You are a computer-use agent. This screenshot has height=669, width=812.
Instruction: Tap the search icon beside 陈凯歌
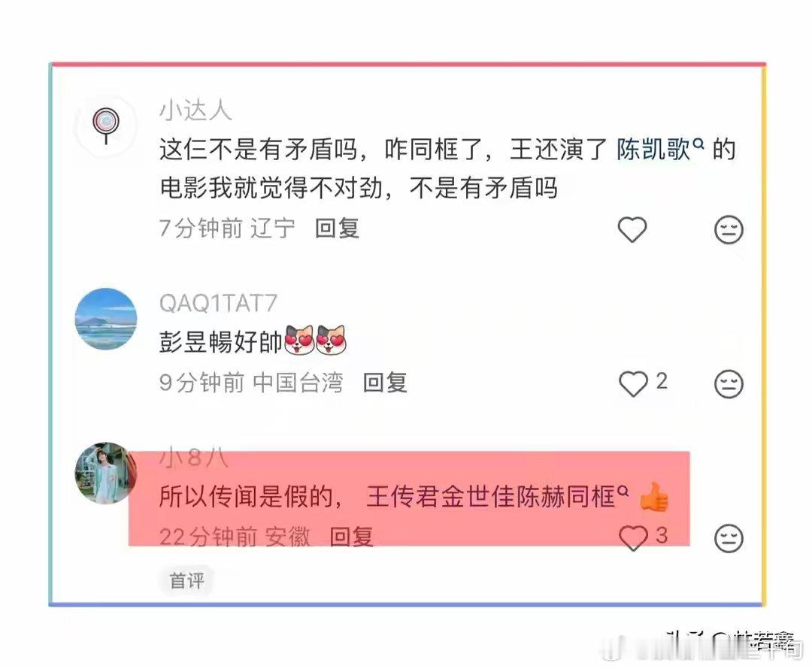coord(698,144)
